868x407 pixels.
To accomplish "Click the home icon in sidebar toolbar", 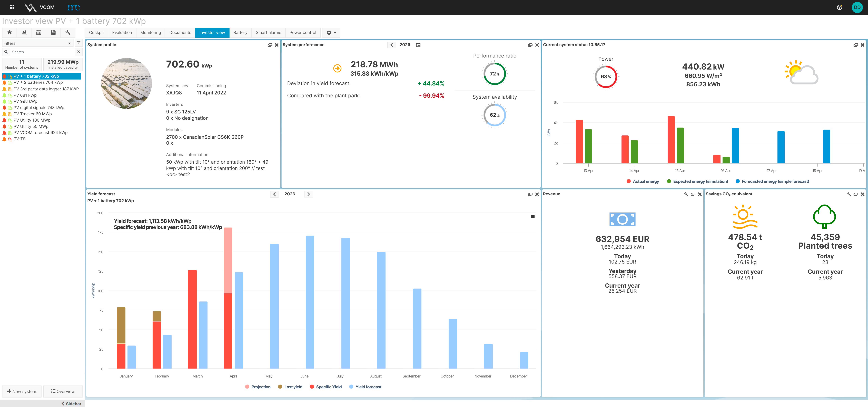I will (x=9, y=32).
